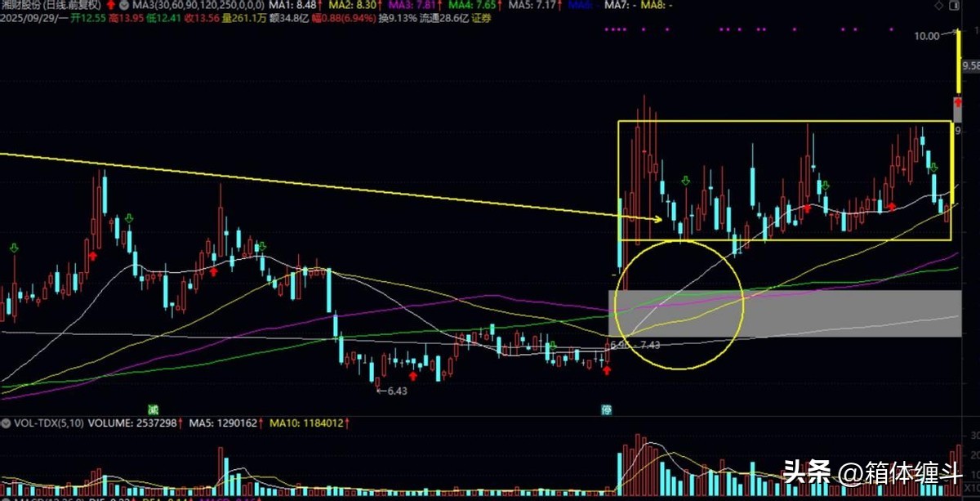Expand the VOL-TDX indicator dropdown arrow
Viewport: 980px width, 501px height.
5,423
